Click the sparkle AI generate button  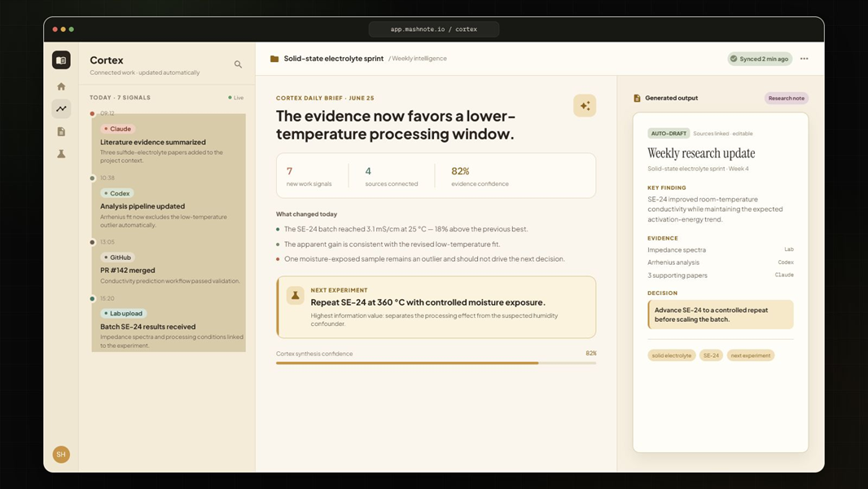[585, 106]
